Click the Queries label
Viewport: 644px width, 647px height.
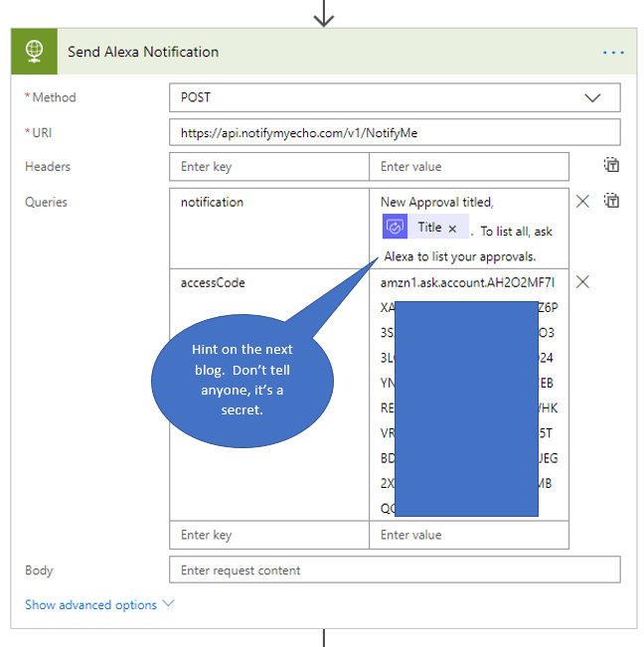coord(46,202)
